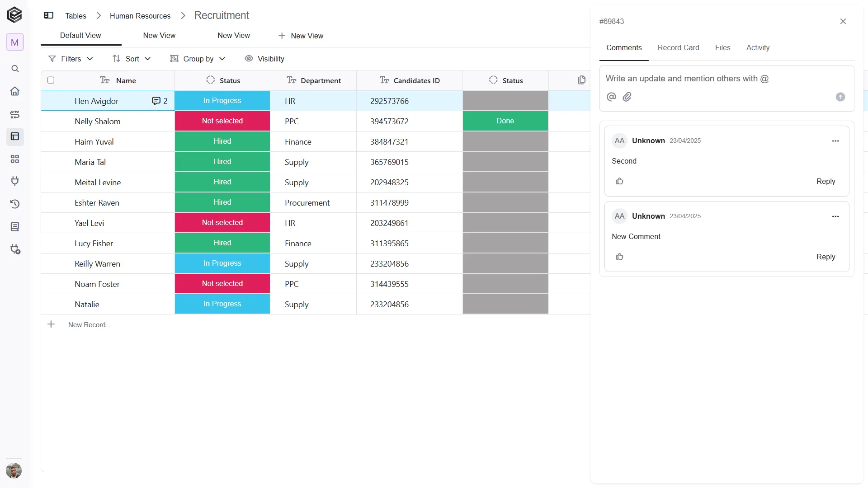Click the green Hired cell for Haim Yuval

[x=222, y=141]
